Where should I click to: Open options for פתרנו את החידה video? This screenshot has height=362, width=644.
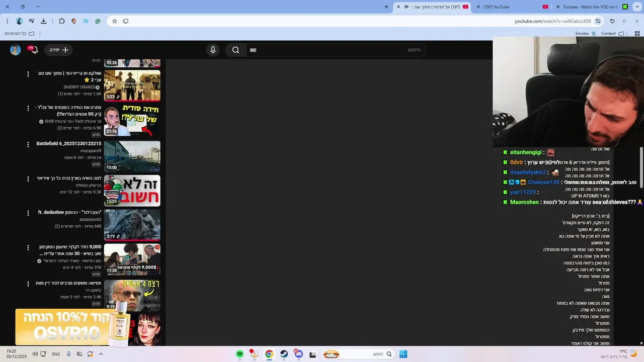pyautogui.click(x=28, y=108)
